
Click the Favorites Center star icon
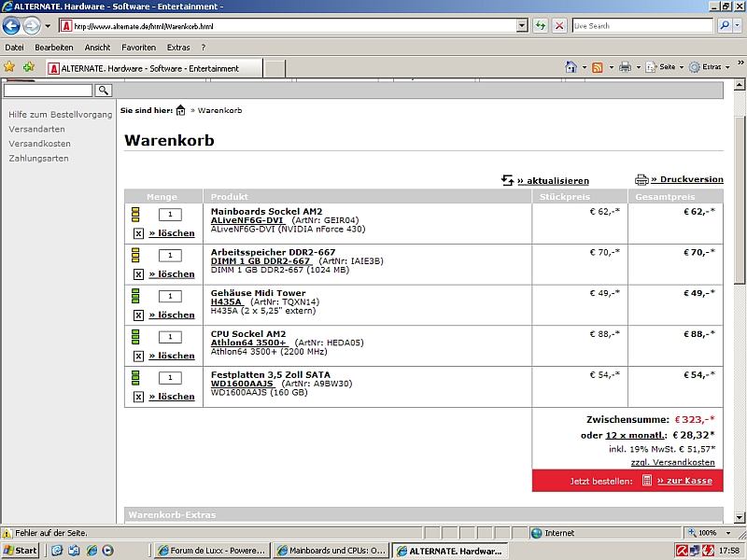click(9, 67)
